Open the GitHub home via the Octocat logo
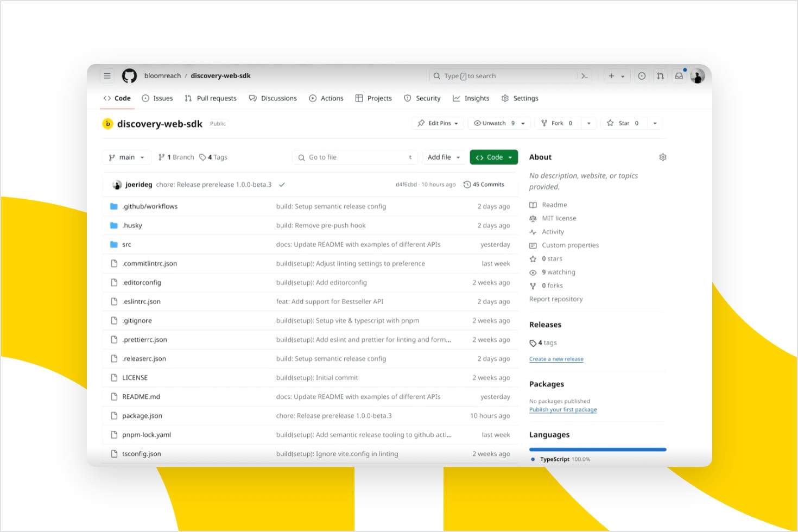Image resolution: width=798 pixels, height=532 pixels. pyautogui.click(x=129, y=75)
